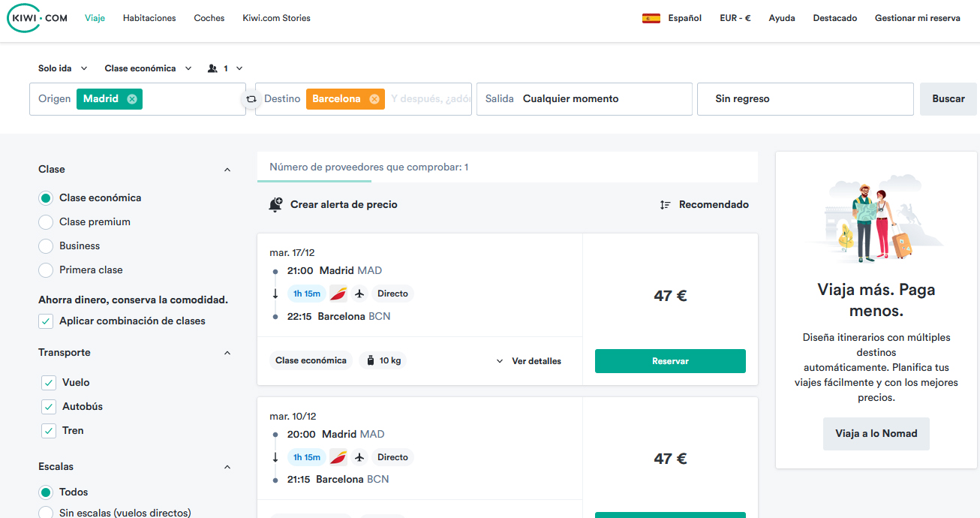Click Iberia airline logo on first flight

point(338,294)
